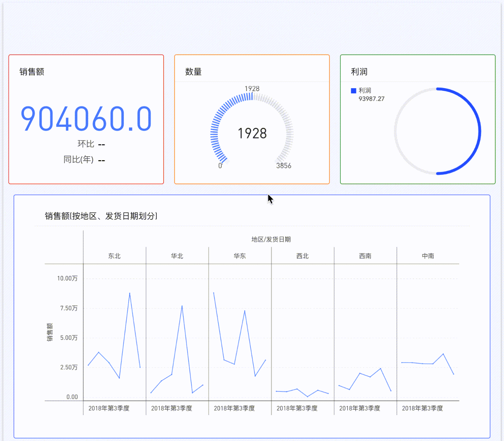Click the 同比(年) comparison label
This screenshot has height=441, width=504.
click(79, 160)
